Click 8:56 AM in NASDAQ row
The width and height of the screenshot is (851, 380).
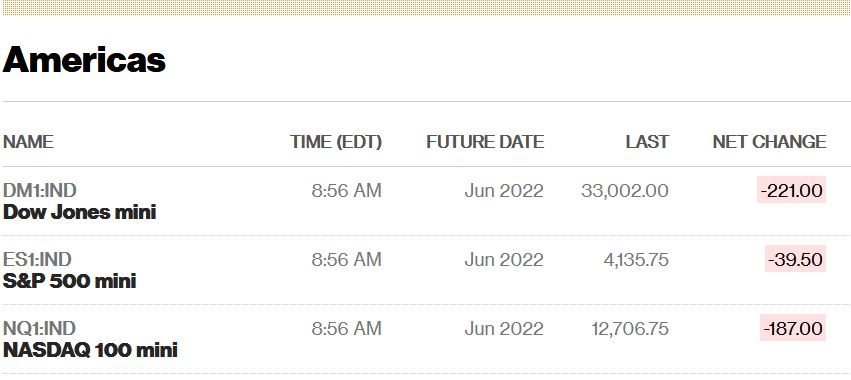[346, 328]
